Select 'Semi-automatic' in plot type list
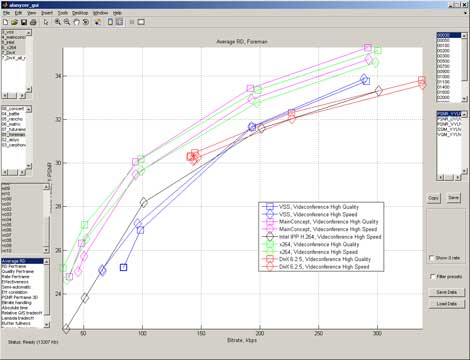 pyautogui.click(x=22, y=287)
